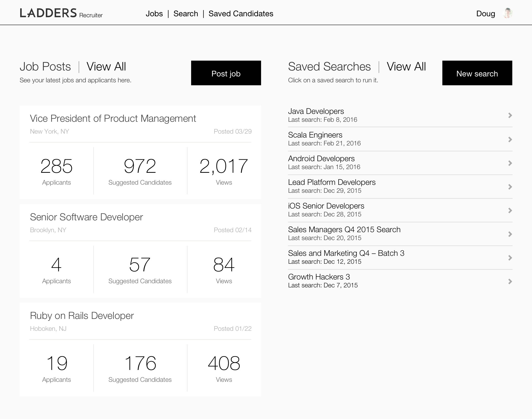Click the Java Developers chevron arrow
This screenshot has width=532, height=419.
click(x=510, y=115)
